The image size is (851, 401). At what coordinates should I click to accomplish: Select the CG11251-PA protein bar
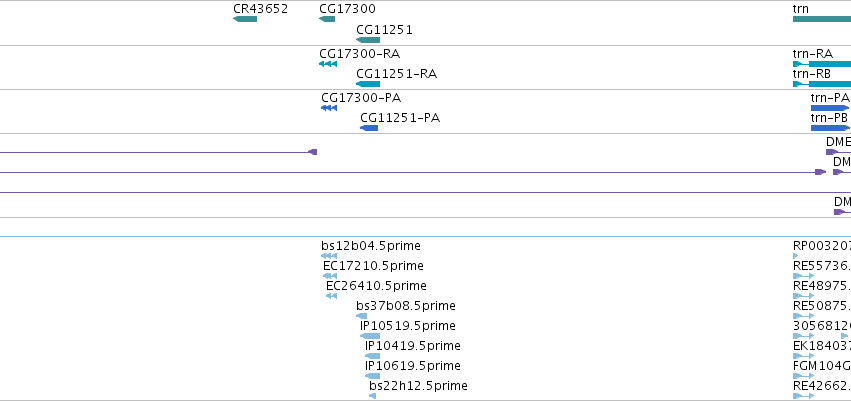coord(369,128)
